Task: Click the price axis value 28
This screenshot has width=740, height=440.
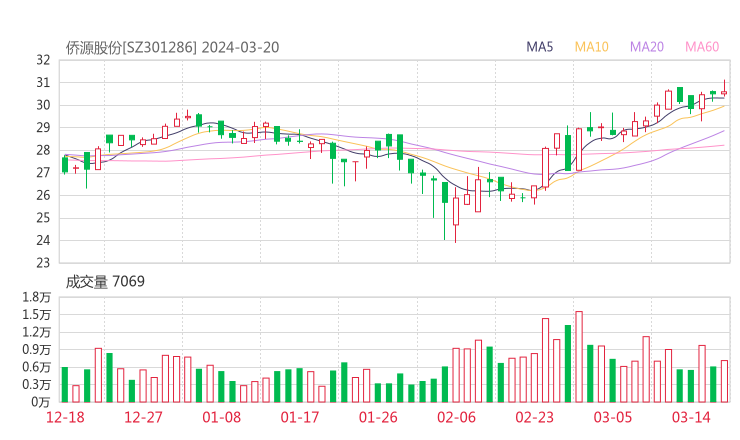Action: coord(43,150)
